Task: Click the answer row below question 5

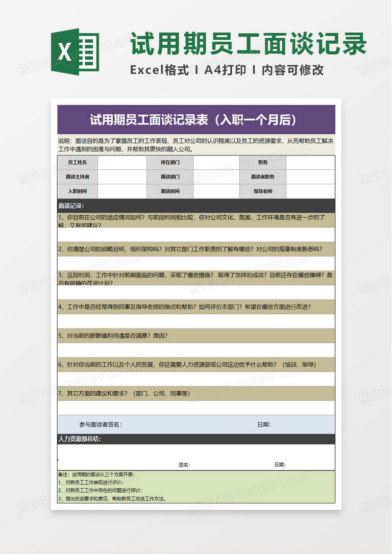Action: tap(196, 351)
